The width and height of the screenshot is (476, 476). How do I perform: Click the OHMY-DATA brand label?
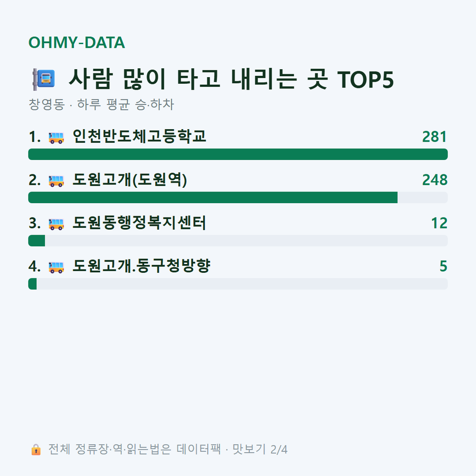[x=77, y=42]
